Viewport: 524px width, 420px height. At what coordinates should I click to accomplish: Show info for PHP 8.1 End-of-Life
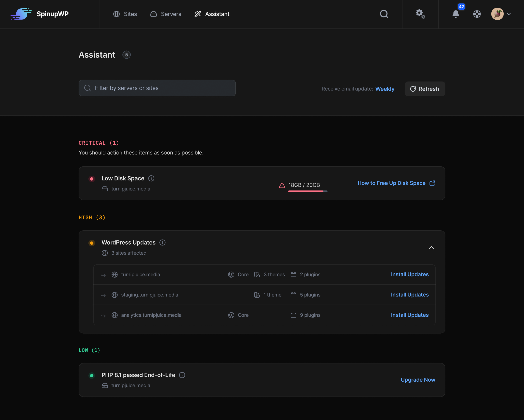pos(182,375)
